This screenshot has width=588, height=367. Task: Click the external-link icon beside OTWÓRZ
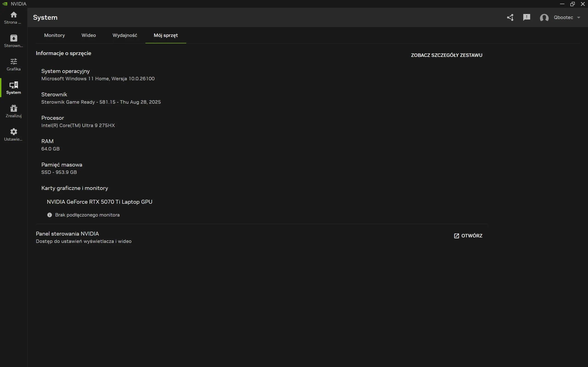[456, 236]
